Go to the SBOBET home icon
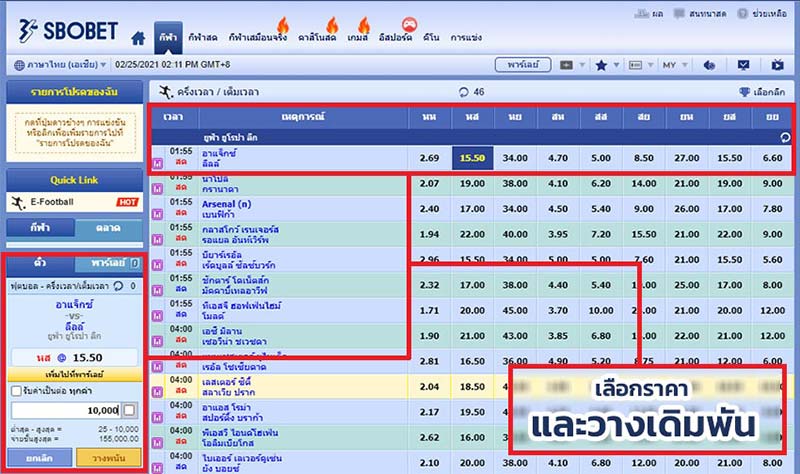The image size is (800, 474). (138, 38)
